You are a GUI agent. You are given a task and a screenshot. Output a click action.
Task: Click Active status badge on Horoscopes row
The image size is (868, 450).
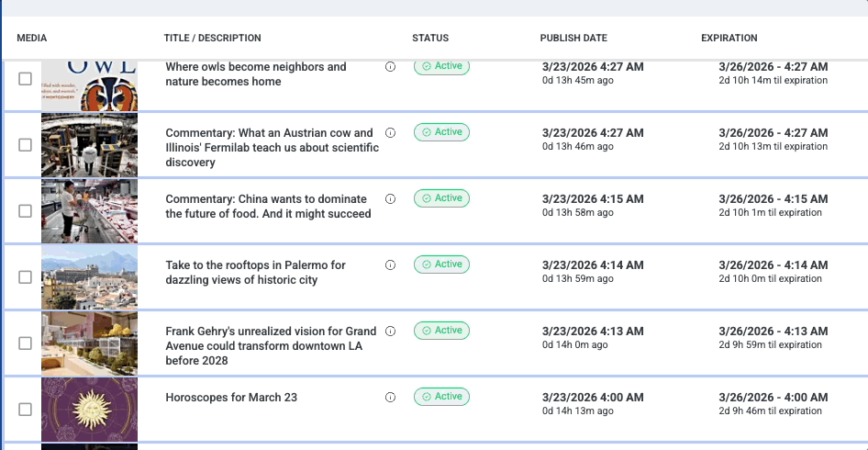point(441,397)
